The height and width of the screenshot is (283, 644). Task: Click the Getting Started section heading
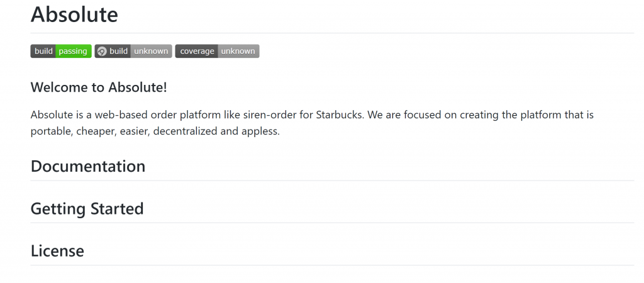87,209
